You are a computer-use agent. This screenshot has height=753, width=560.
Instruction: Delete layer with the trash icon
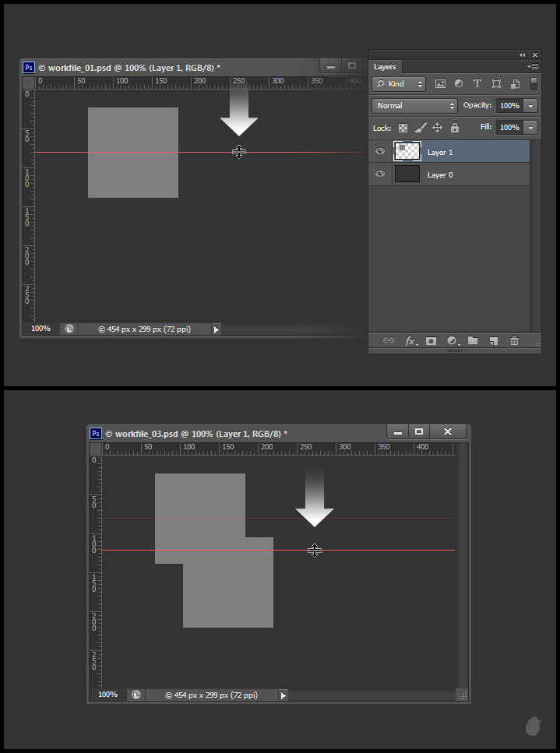point(514,341)
